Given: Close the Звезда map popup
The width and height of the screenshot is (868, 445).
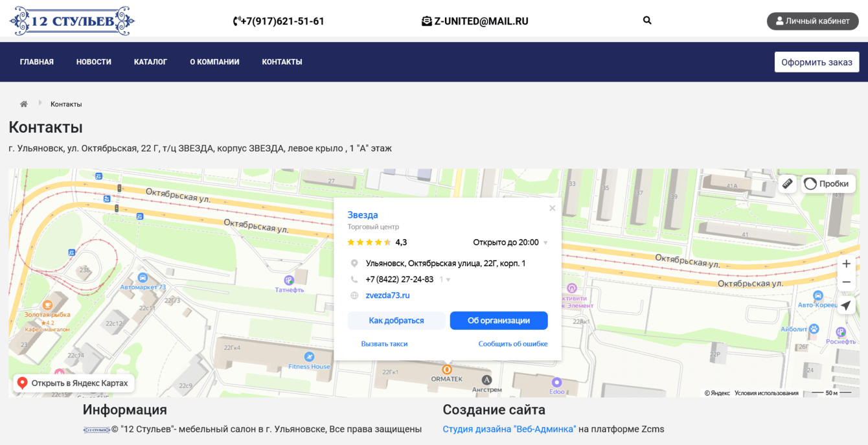Looking at the screenshot, I should pos(552,209).
